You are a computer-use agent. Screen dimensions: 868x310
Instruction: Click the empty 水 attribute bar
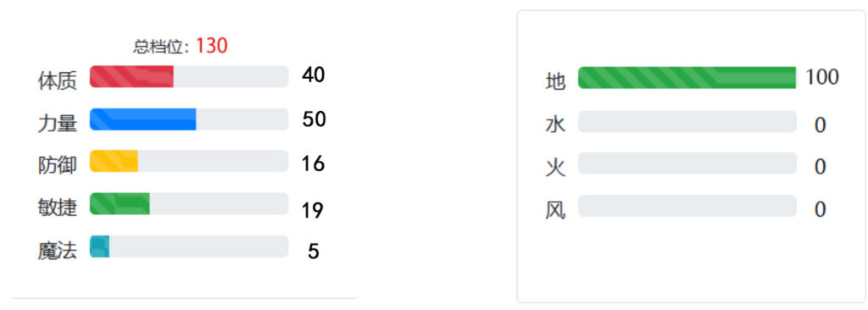(687, 121)
